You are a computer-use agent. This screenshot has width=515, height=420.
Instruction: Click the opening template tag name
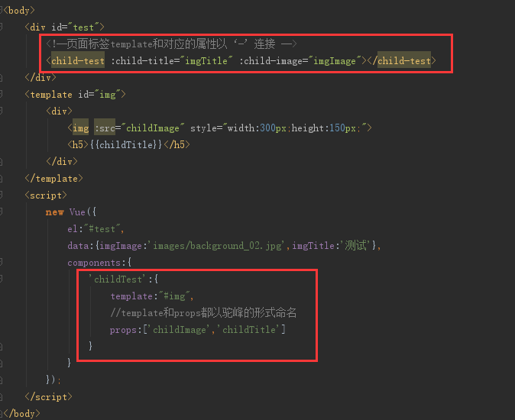(x=51, y=95)
